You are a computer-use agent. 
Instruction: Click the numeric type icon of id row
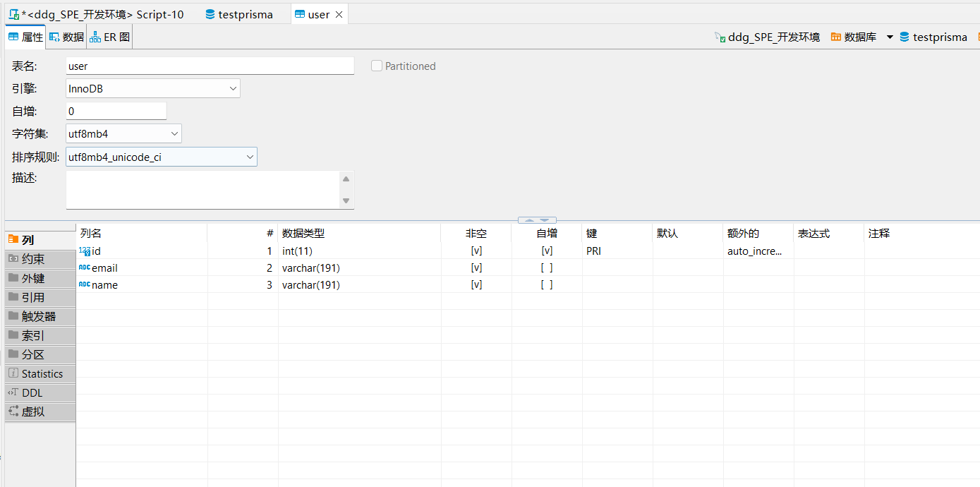click(85, 251)
